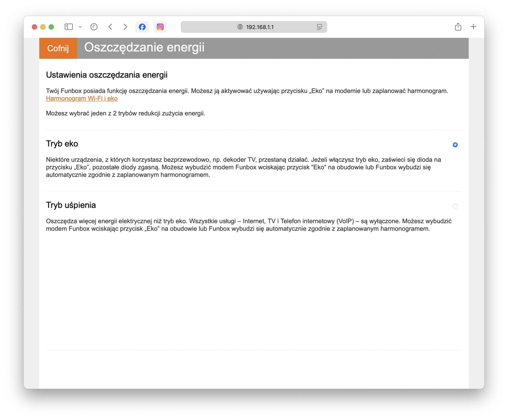Open the Facebook favorite icon
508x420 pixels.
(142, 27)
